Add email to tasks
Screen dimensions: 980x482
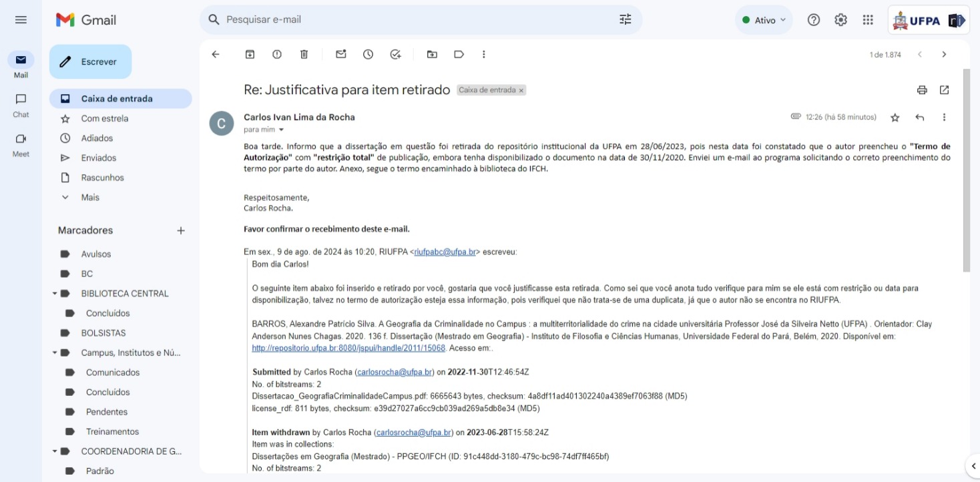395,55
